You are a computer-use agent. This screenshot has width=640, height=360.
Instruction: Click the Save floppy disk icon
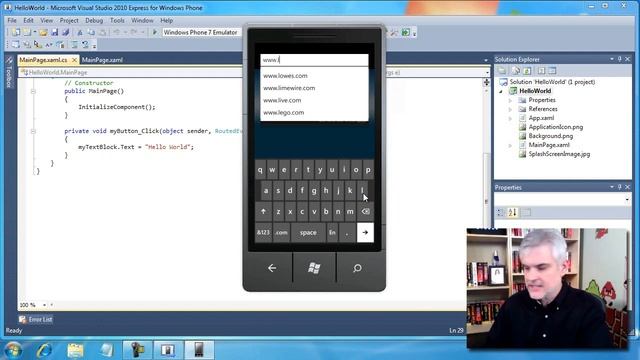tap(55, 32)
